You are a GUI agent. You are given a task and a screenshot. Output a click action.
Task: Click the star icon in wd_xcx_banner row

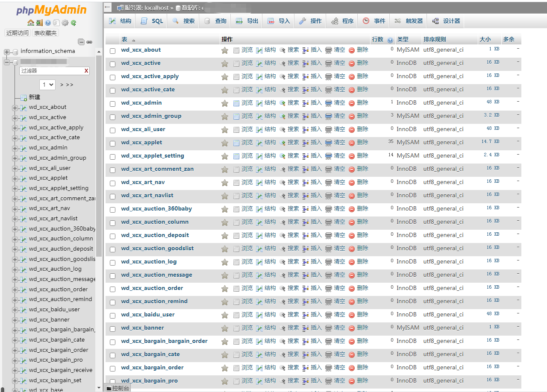[x=225, y=328]
